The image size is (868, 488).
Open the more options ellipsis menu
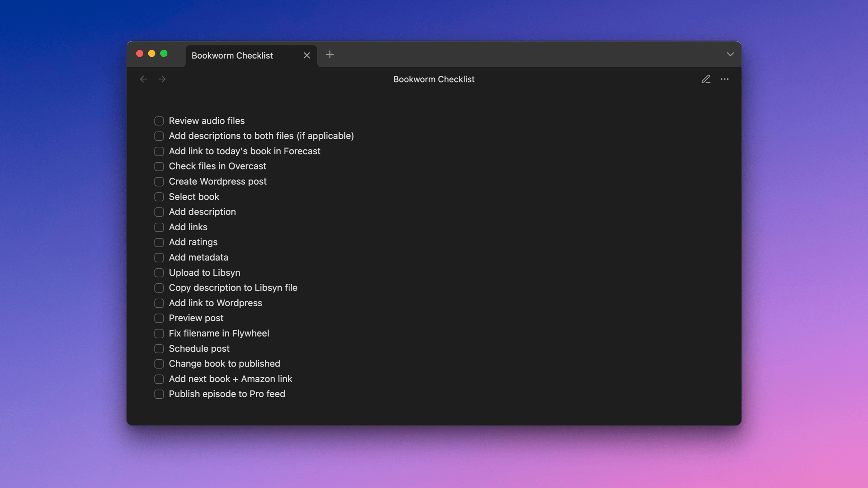click(724, 79)
